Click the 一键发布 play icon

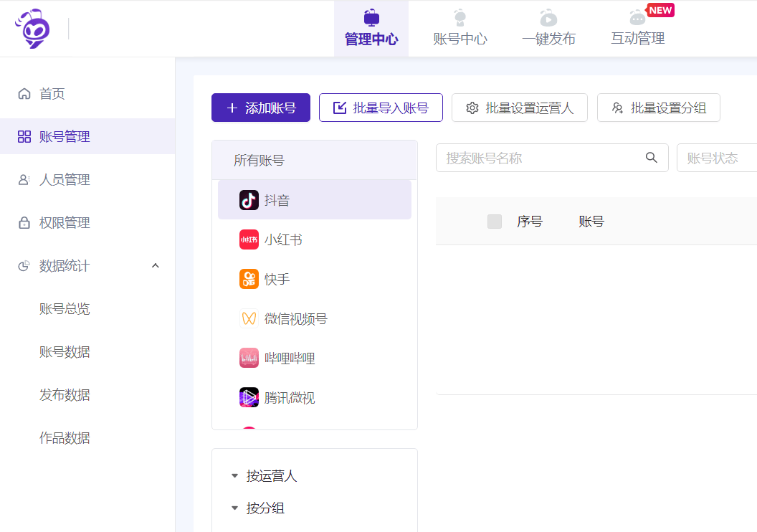548,18
